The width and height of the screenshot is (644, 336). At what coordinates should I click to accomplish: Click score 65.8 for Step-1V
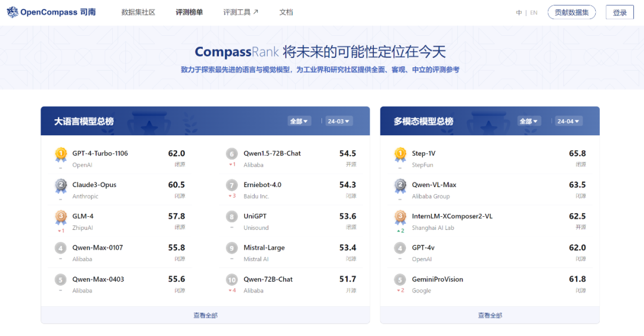point(577,154)
